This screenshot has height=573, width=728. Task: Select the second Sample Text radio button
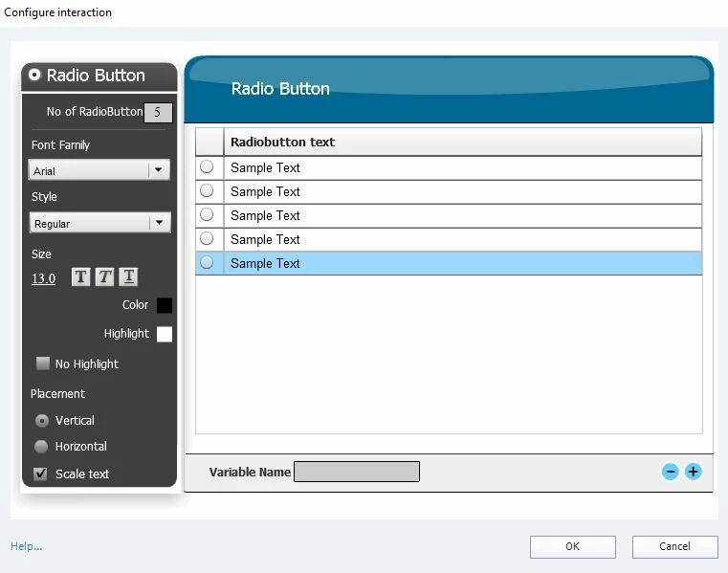point(207,190)
